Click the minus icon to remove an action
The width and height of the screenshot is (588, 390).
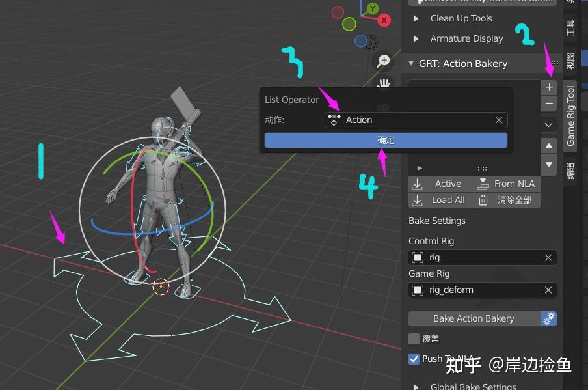click(548, 102)
